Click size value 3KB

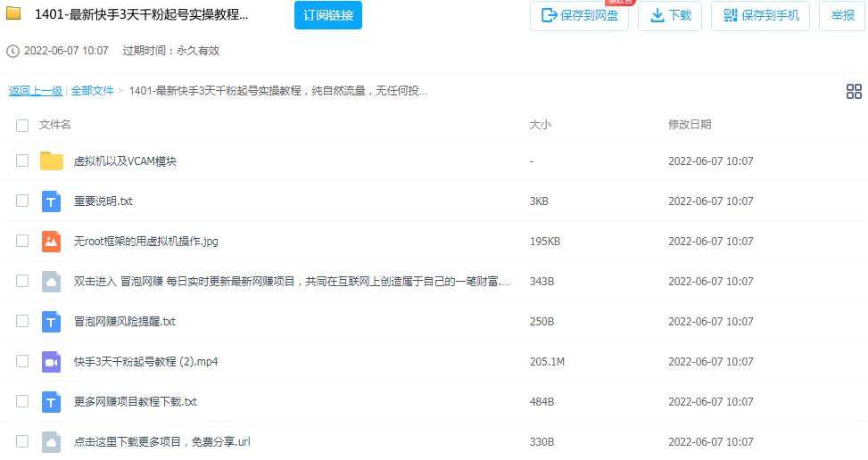[x=539, y=201]
